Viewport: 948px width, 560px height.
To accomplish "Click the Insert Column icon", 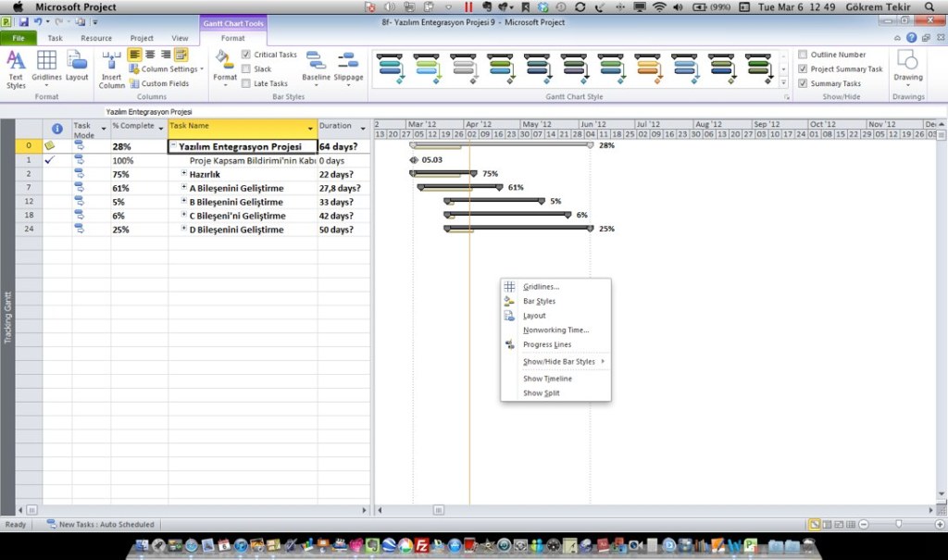I will [112, 68].
